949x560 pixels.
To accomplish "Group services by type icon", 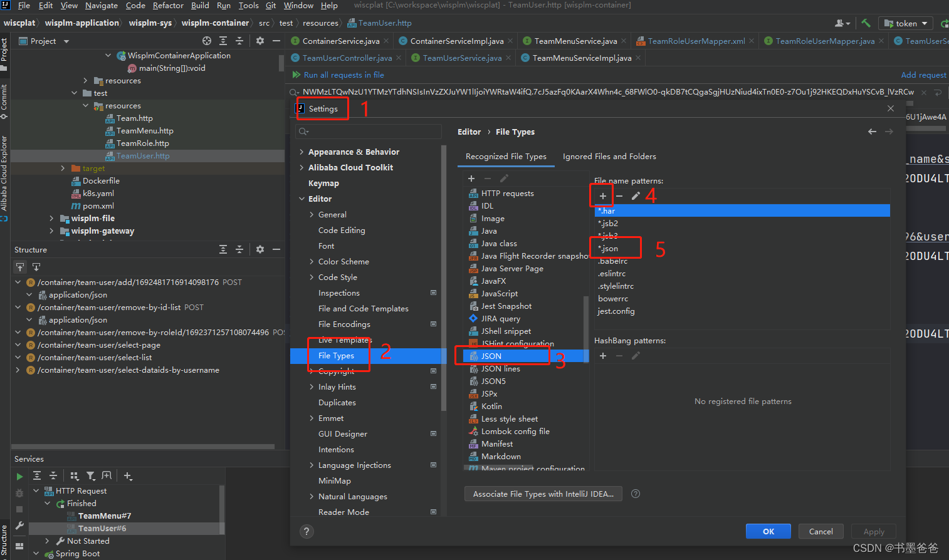I will (x=75, y=476).
